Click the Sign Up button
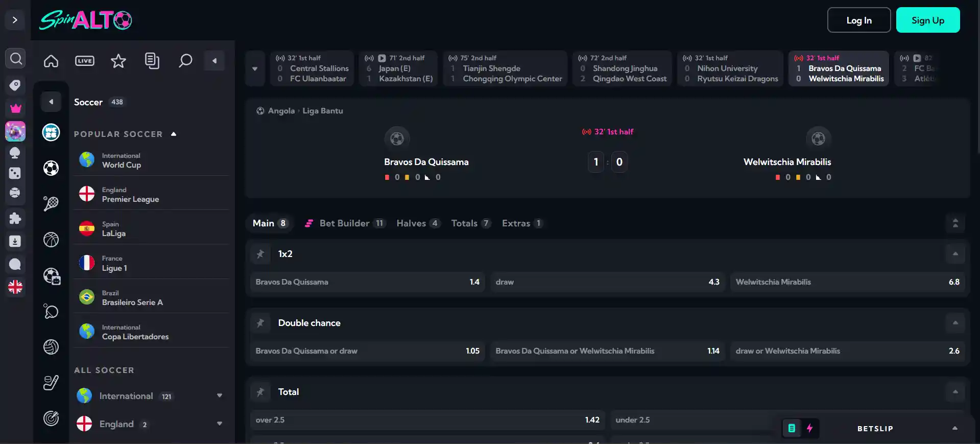Image resolution: width=980 pixels, height=444 pixels. 928,20
